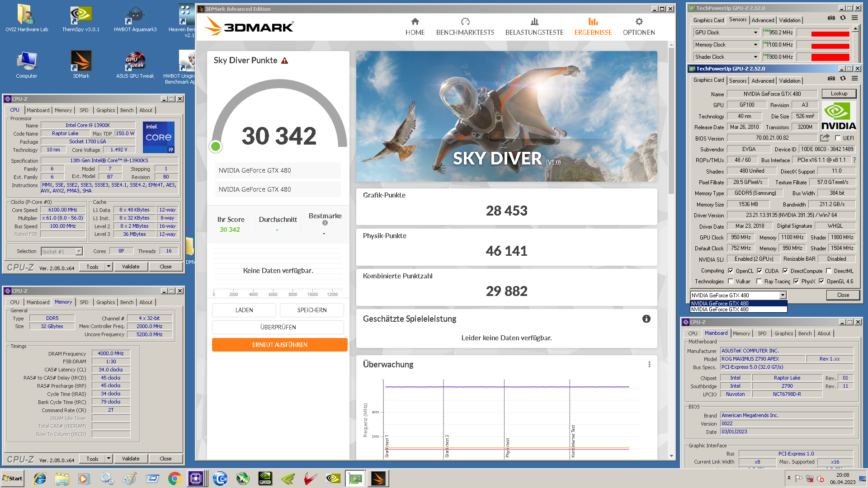Toggle the Vulkan checkbox
This screenshot has height=488, width=868.
(x=731, y=282)
